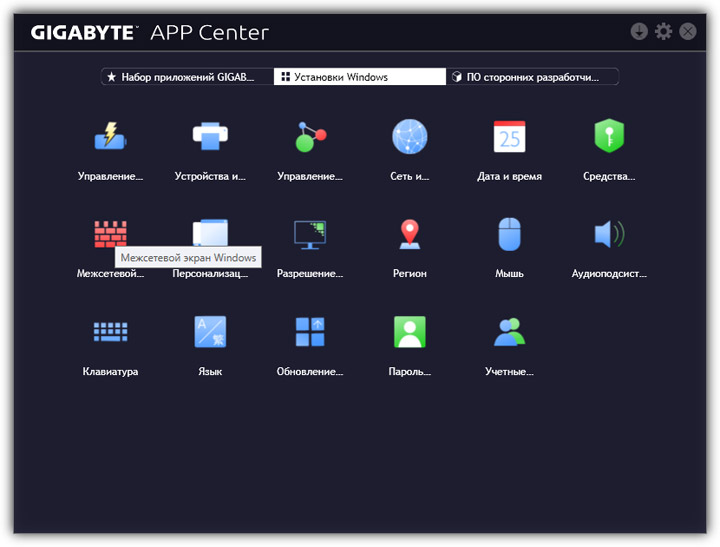Open Регион map pin icon
The width and height of the screenshot is (720, 547).
410,234
